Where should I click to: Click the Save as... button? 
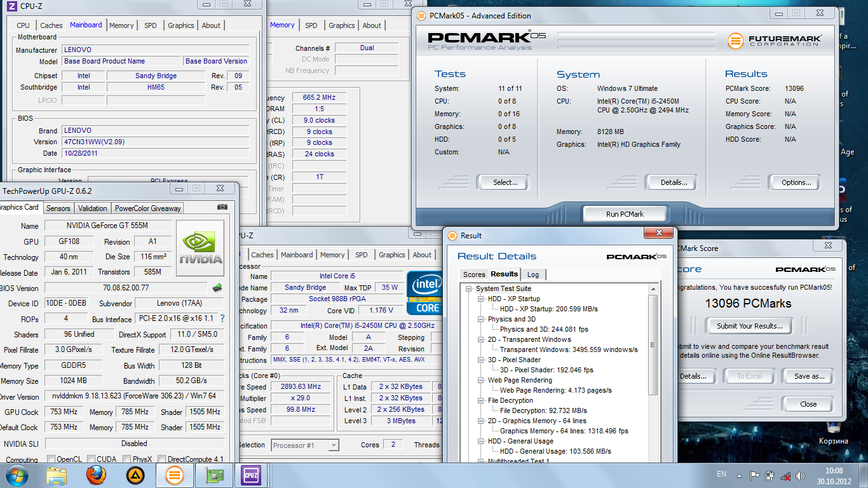point(809,376)
